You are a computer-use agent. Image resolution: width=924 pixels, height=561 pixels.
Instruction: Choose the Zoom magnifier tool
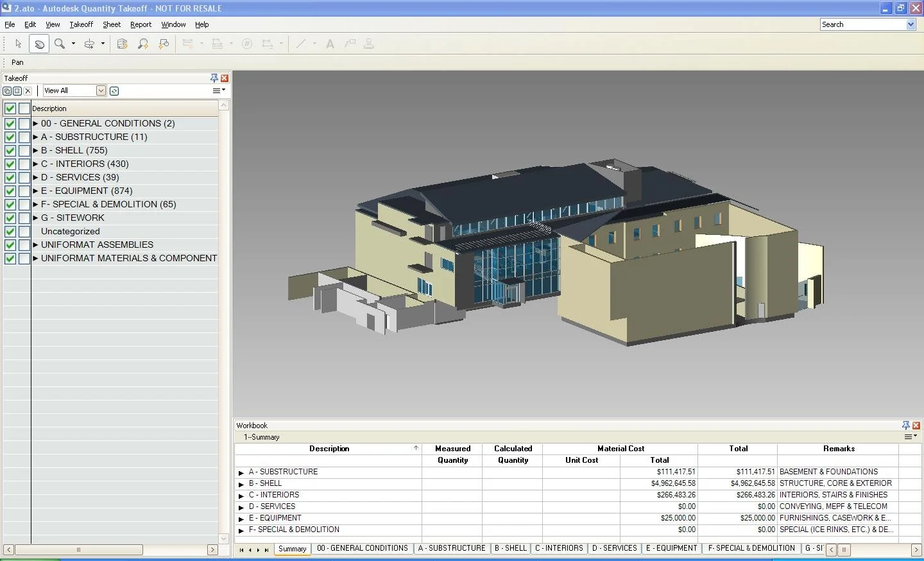click(x=60, y=44)
